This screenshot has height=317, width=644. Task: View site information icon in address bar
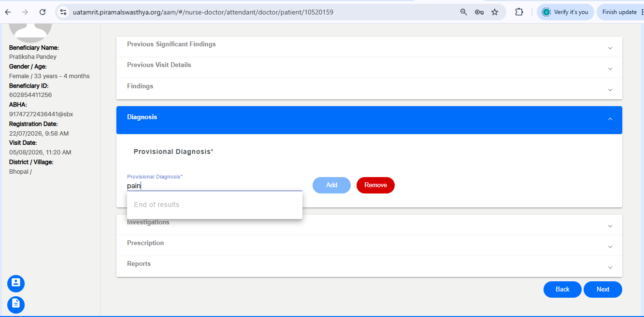63,12
